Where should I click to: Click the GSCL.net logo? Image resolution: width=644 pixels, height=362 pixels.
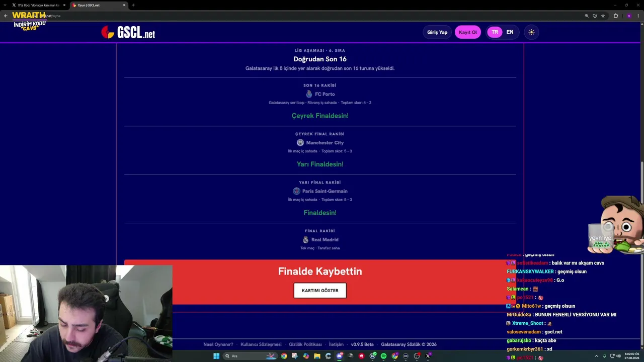tap(128, 33)
